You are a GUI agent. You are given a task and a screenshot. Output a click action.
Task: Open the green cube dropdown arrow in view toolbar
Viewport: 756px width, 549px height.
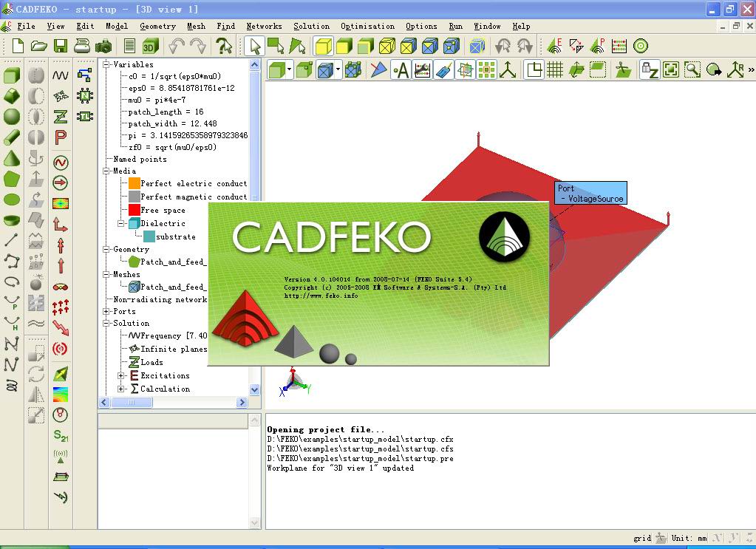coord(289,70)
